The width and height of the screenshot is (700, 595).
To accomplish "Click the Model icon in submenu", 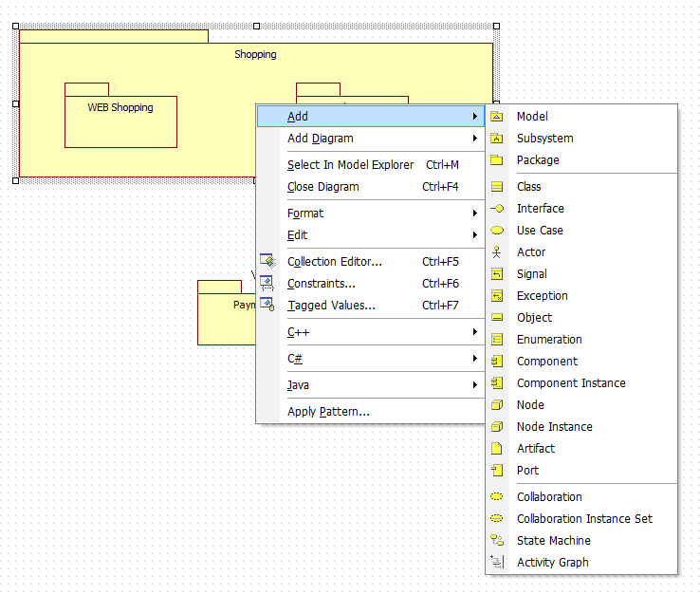I will click(497, 117).
